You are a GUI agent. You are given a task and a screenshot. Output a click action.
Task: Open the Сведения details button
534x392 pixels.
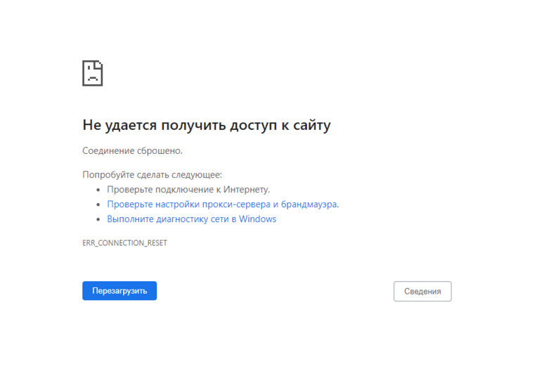(x=422, y=292)
